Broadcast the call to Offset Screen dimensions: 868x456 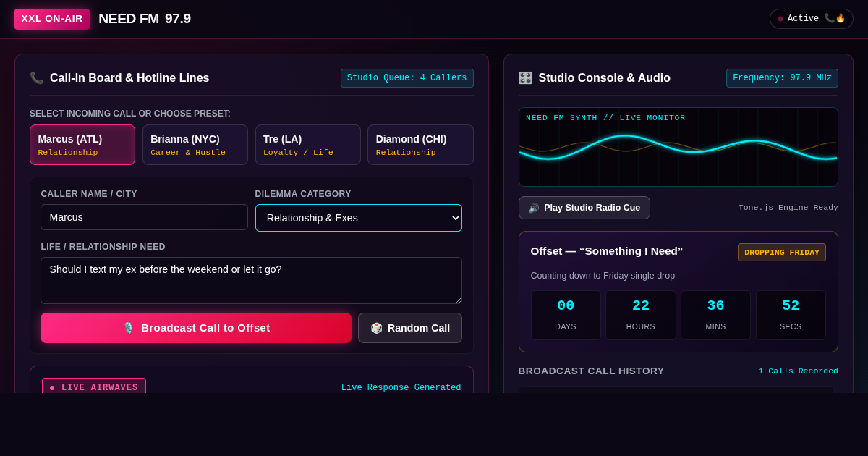(x=196, y=328)
